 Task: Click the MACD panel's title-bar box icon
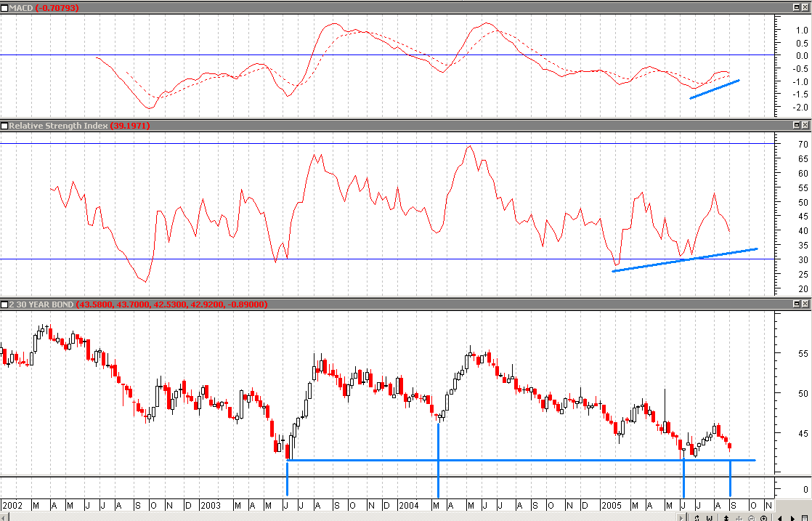click(4, 8)
